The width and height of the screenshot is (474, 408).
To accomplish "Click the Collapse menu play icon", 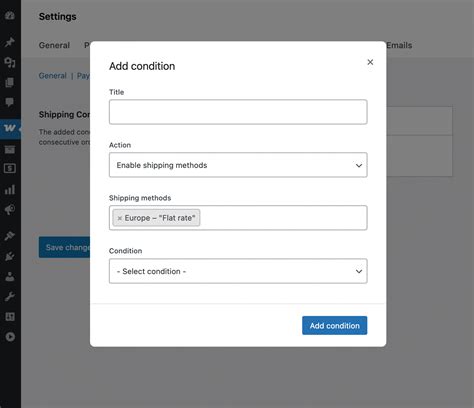I will [x=10, y=337].
